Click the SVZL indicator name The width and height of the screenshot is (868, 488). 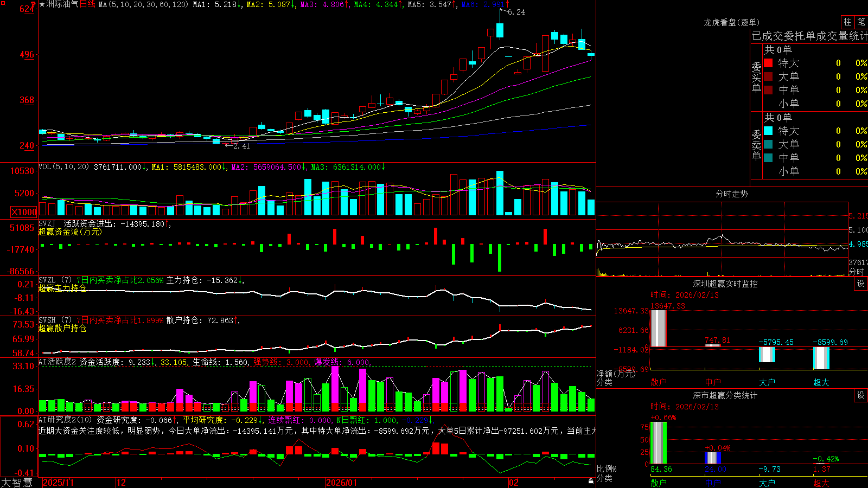pyautogui.click(x=47, y=280)
